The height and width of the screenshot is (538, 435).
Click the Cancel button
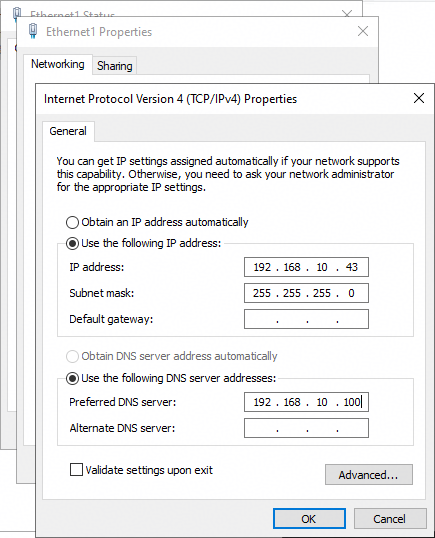click(390, 519)
